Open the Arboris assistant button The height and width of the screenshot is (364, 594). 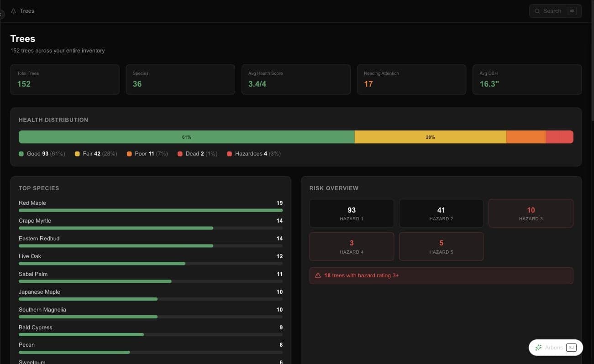click(x=556, y=348)
